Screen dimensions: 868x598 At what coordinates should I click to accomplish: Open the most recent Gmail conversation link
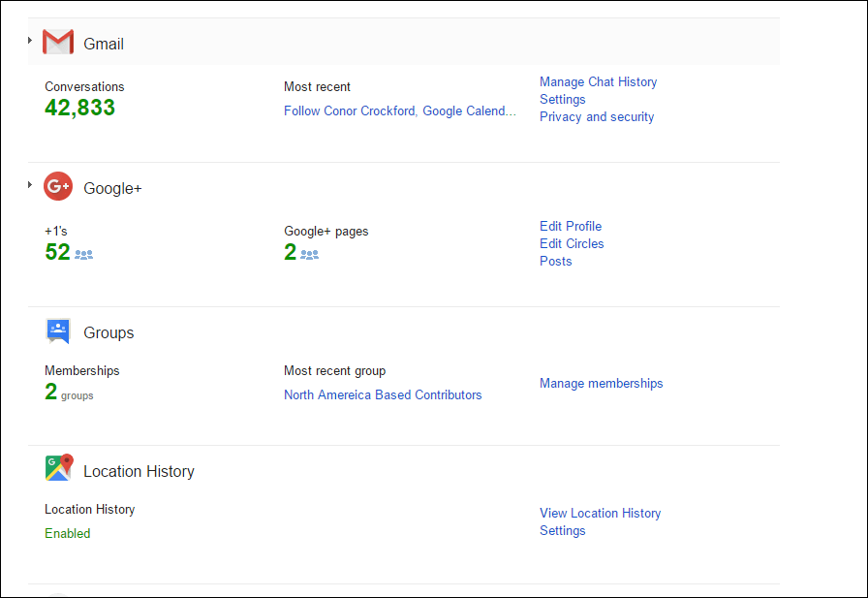400,110
